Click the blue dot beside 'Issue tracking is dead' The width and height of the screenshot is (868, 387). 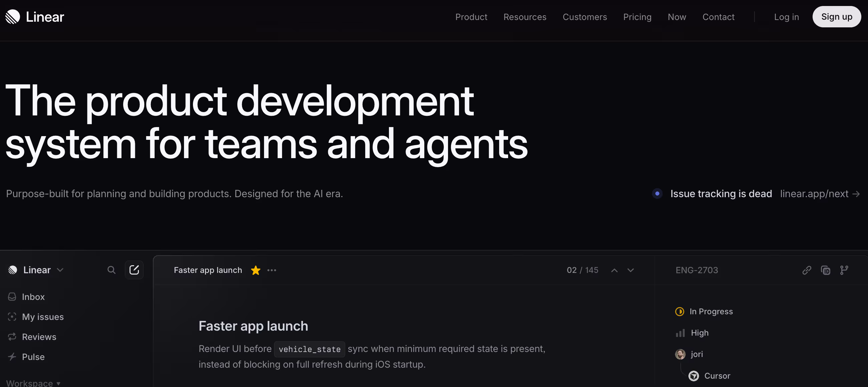pyautogui.click(x=657, y=194)
